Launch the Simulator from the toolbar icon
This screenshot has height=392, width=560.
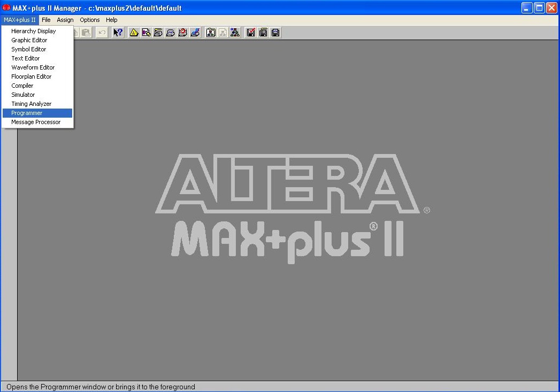point(171,33)
